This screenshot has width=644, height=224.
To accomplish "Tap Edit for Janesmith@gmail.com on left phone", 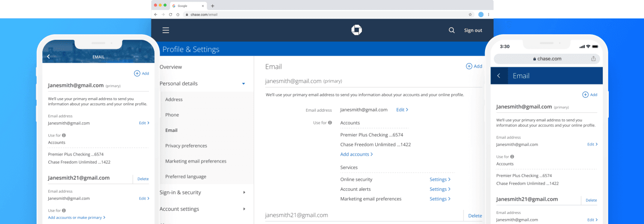I will tap(144, 123).
